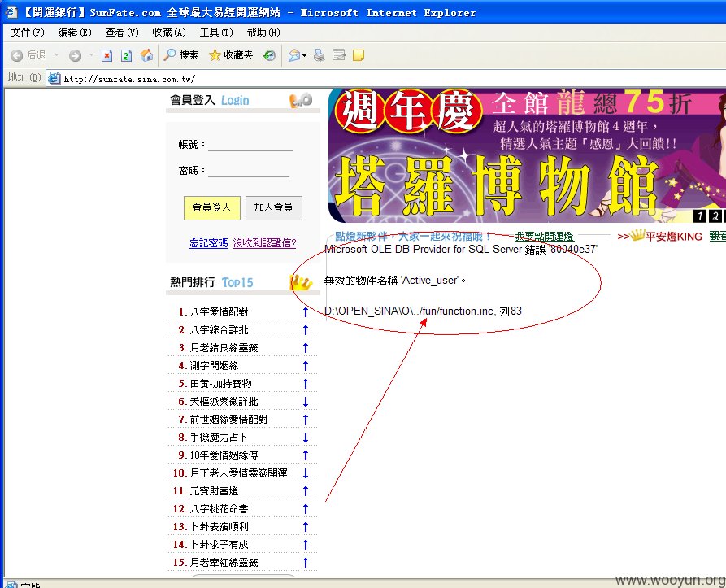
Task: Click the 會員登入 login button
Action: (212, 207)
